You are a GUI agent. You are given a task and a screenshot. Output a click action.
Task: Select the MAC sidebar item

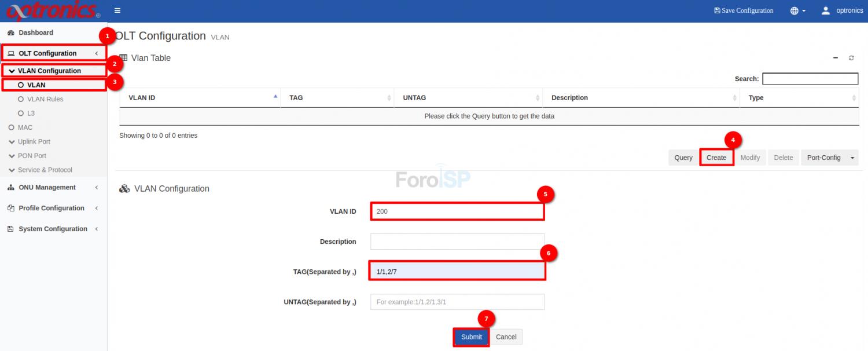coord(25,127)
